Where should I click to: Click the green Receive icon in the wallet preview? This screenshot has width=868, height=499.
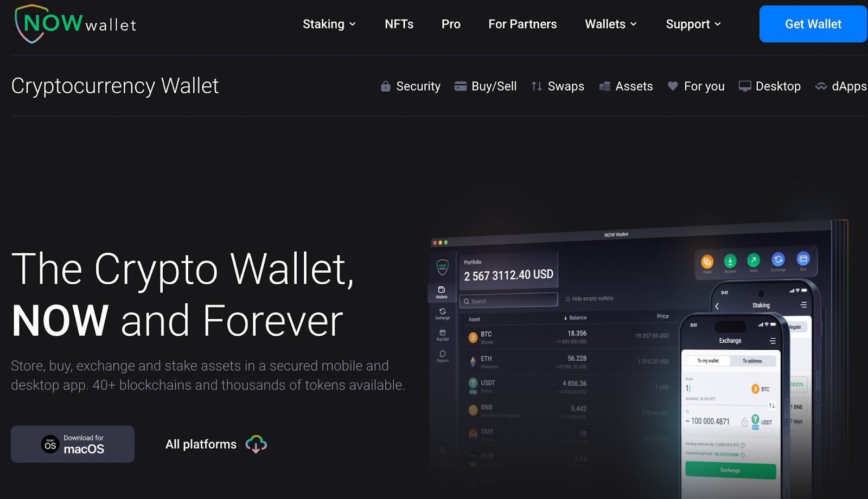tap(730, 261)
